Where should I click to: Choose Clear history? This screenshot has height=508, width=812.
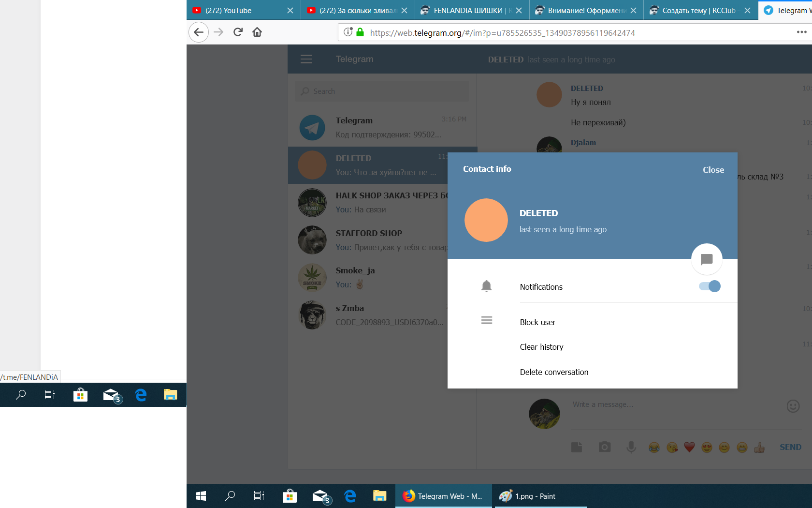[541, 347]
